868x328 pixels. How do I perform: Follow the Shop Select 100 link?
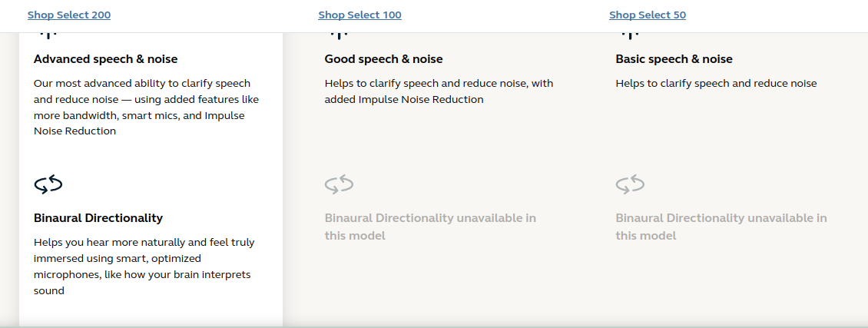359,15
